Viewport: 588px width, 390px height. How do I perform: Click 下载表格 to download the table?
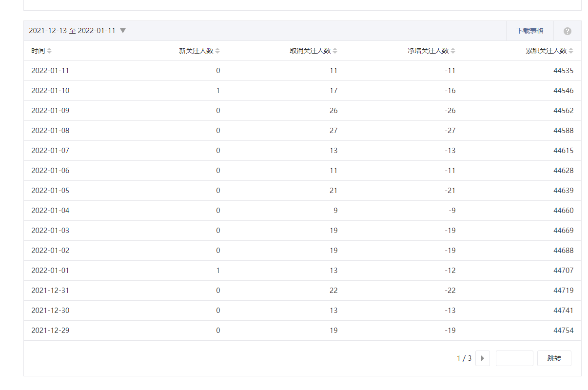pos(529,31)
